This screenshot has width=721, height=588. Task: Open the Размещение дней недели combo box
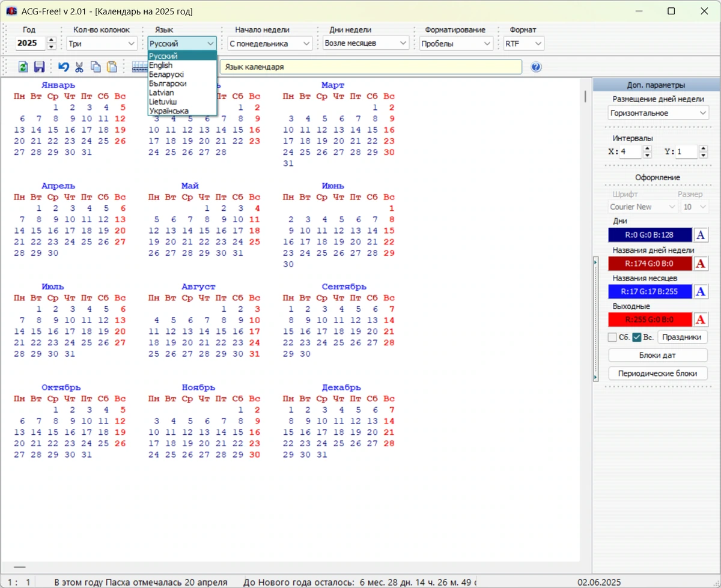pos(659,113)
